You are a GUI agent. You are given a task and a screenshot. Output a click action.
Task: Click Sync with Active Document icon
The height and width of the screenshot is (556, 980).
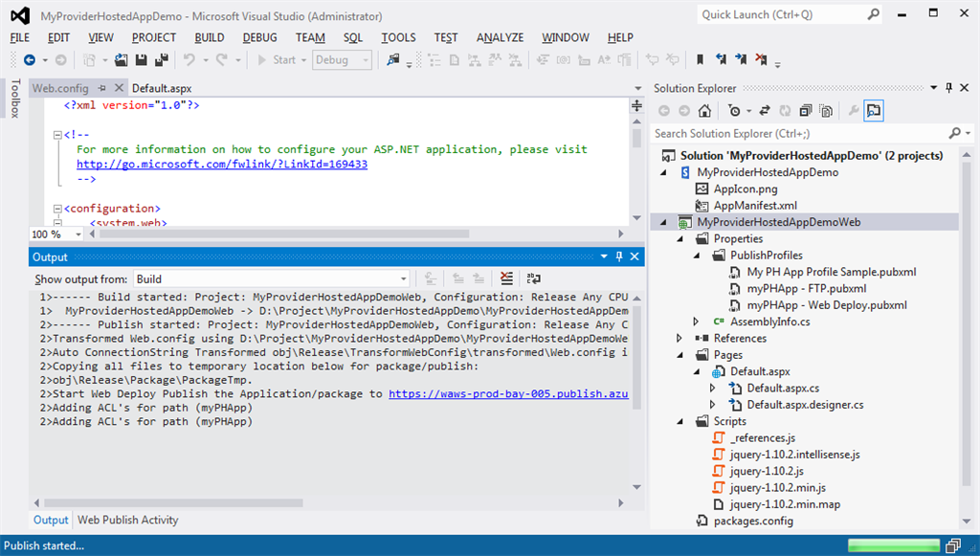point(765,111)
